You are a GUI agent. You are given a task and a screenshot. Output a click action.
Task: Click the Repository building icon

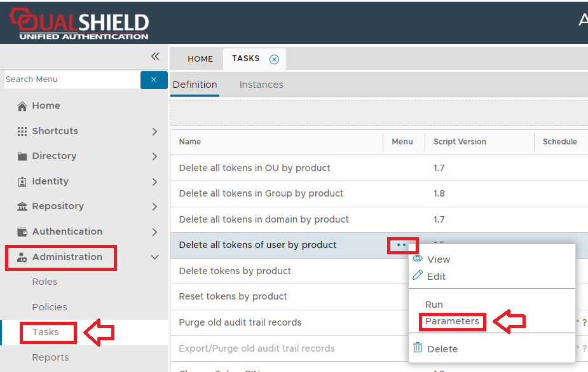[22, 207]
